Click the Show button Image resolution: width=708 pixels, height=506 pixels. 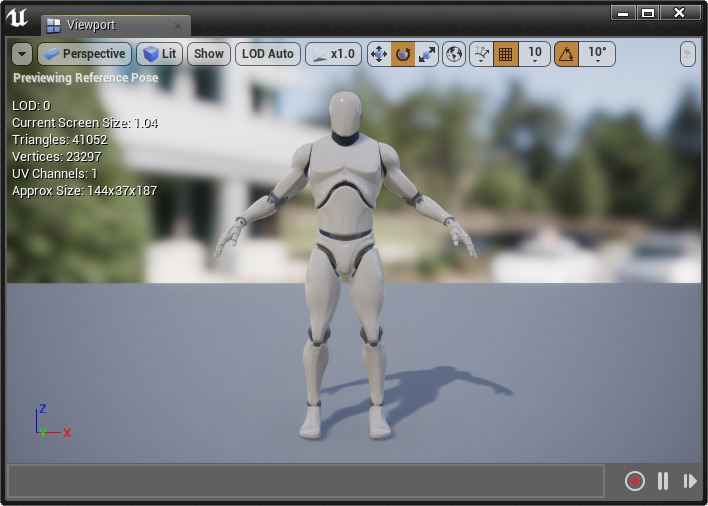(x=208, y=54)
